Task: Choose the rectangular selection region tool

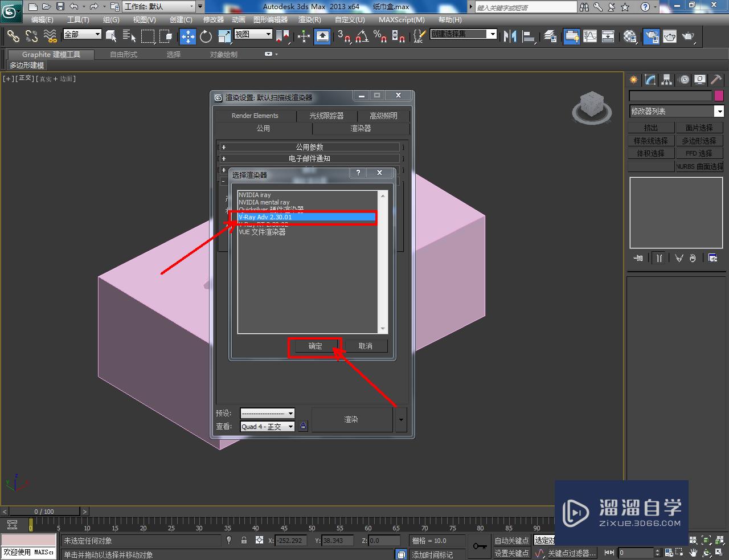Action: point(148,36)
